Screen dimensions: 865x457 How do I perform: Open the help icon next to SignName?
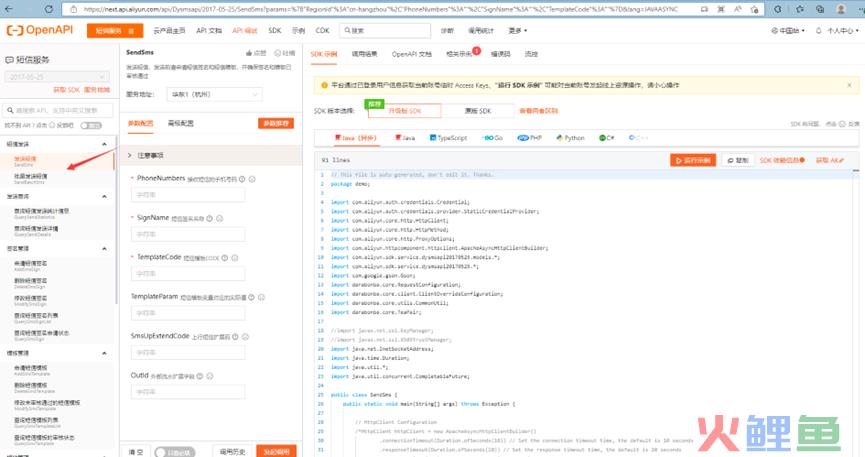209,219
